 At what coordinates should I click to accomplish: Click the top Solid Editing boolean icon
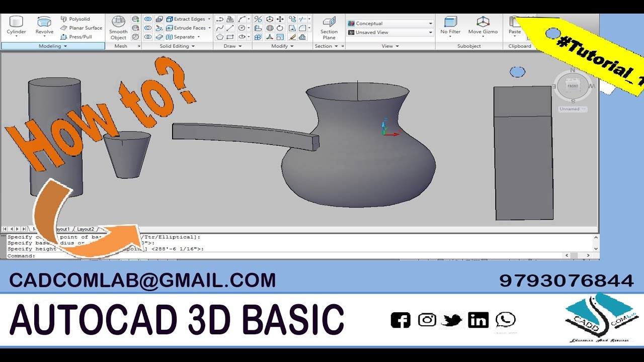pyautogui.click(x=148, y=19)
